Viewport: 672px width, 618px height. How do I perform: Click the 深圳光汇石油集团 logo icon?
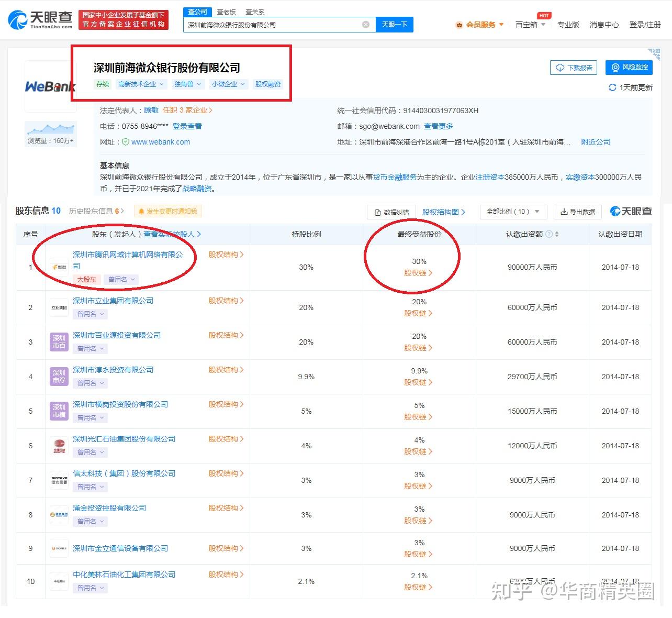point(59,446)
